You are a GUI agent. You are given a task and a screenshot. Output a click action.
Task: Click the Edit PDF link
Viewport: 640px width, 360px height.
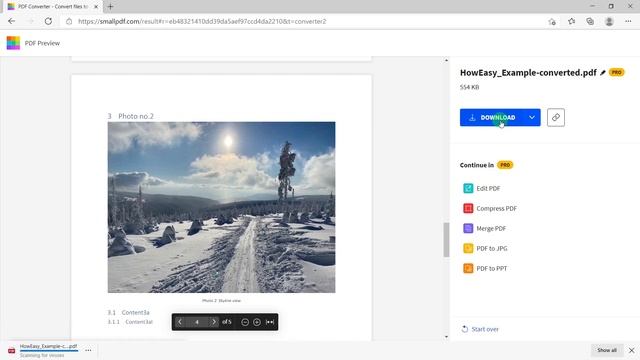pyautogui.click(x=488, y=188)
